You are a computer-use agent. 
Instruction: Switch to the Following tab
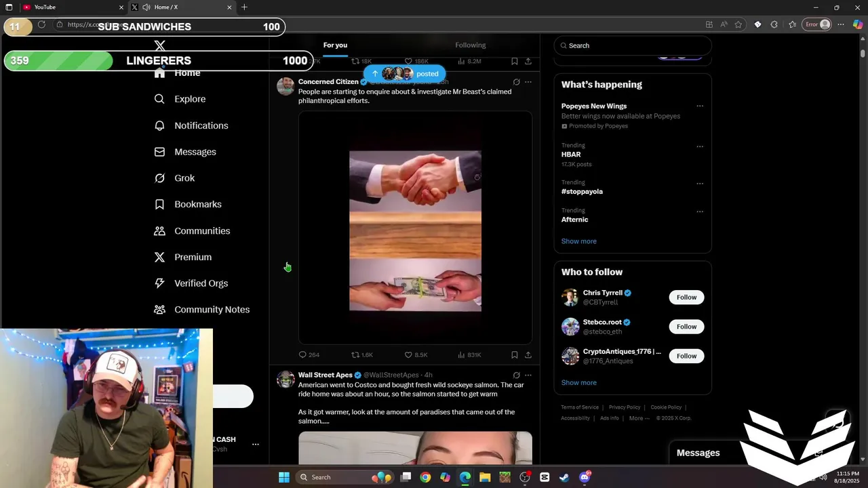click(470, 45)
